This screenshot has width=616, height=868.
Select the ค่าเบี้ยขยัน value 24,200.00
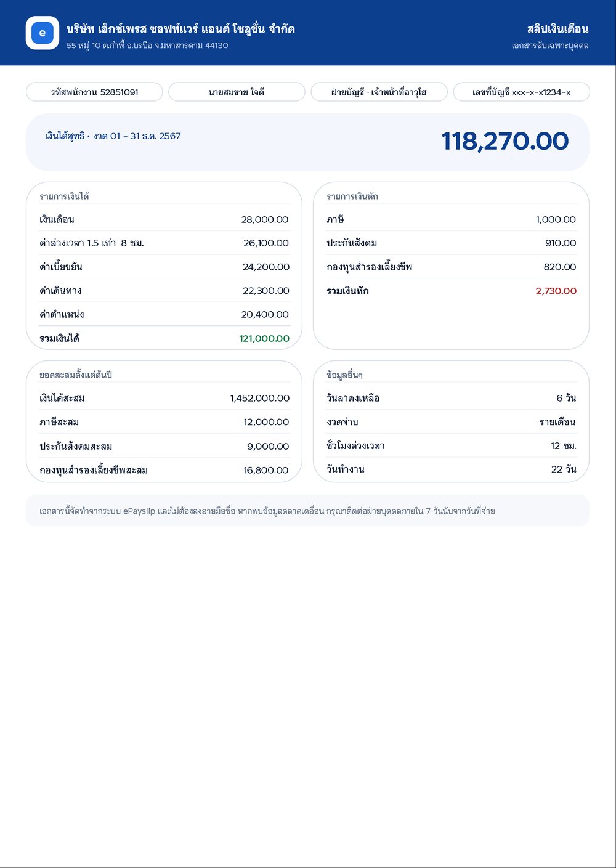click(x=266, y=267)
